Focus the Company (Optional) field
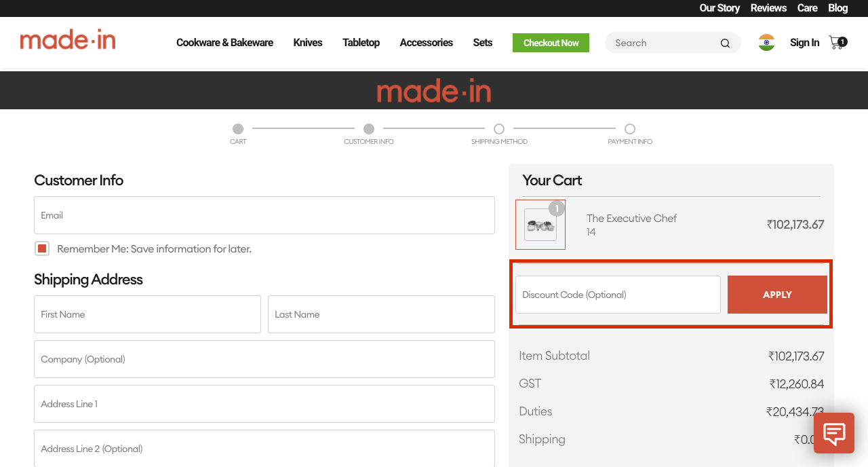The image size is (868, 467). 264,359
